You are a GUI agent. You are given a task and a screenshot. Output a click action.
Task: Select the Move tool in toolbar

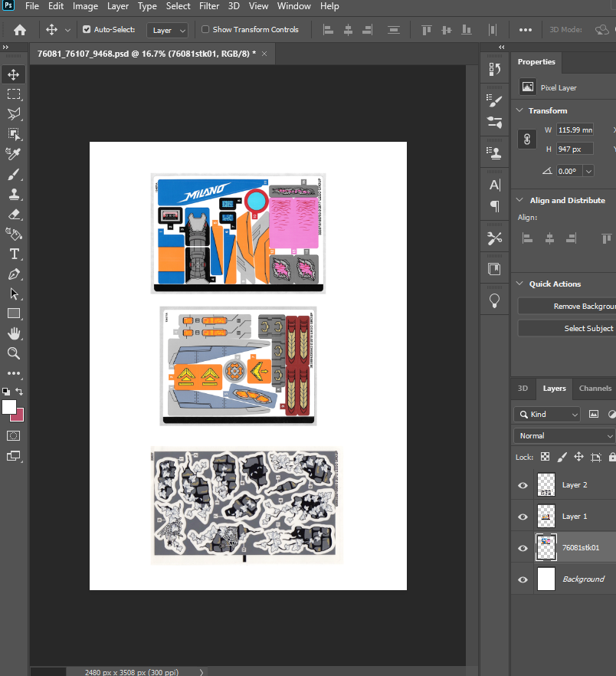click(13, 74)
